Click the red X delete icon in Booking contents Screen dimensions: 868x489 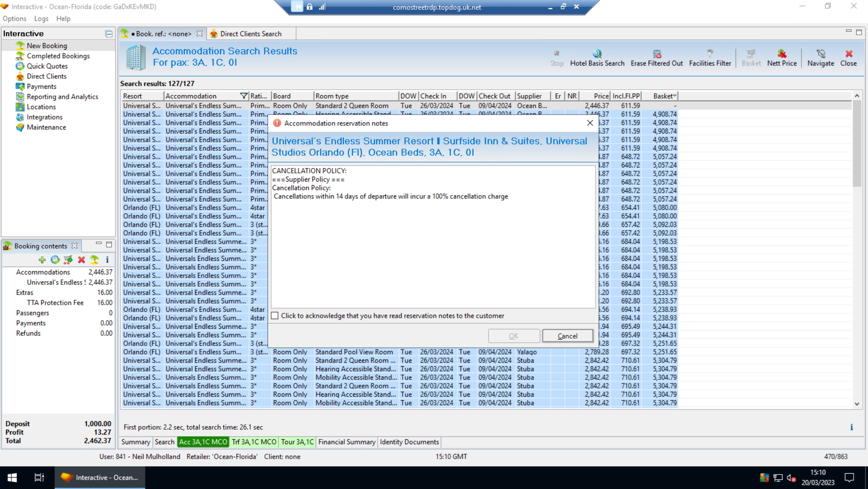pos(82,259)
